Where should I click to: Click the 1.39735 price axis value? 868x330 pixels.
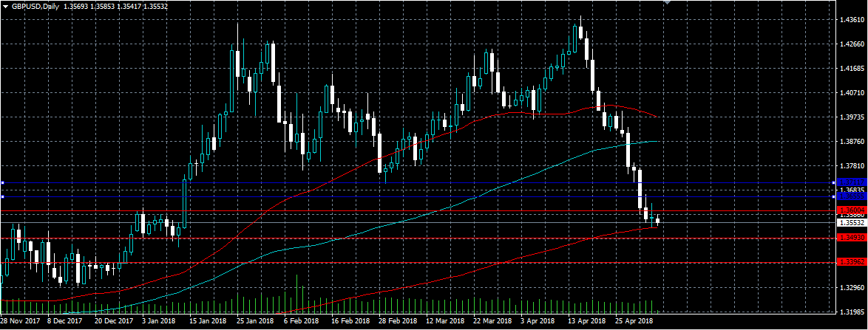point(851,117)
